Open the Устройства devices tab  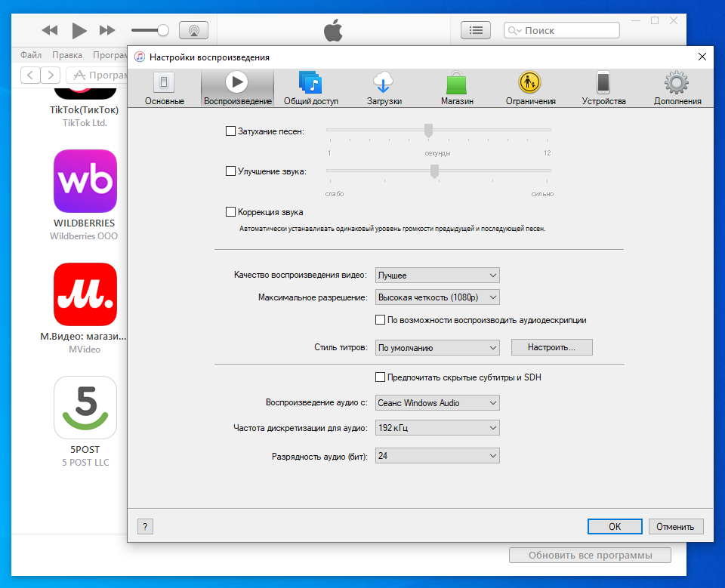(x=603, y=88)
